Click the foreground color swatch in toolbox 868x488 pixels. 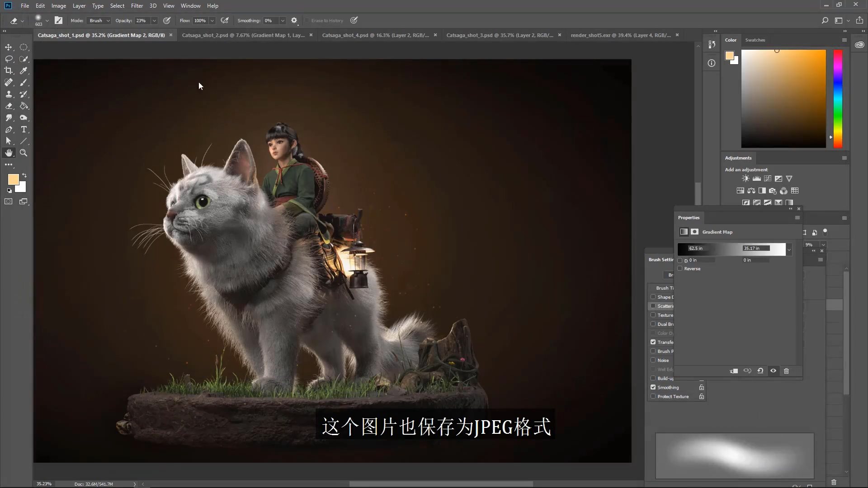pyautogui.click(x=13, y=179)
